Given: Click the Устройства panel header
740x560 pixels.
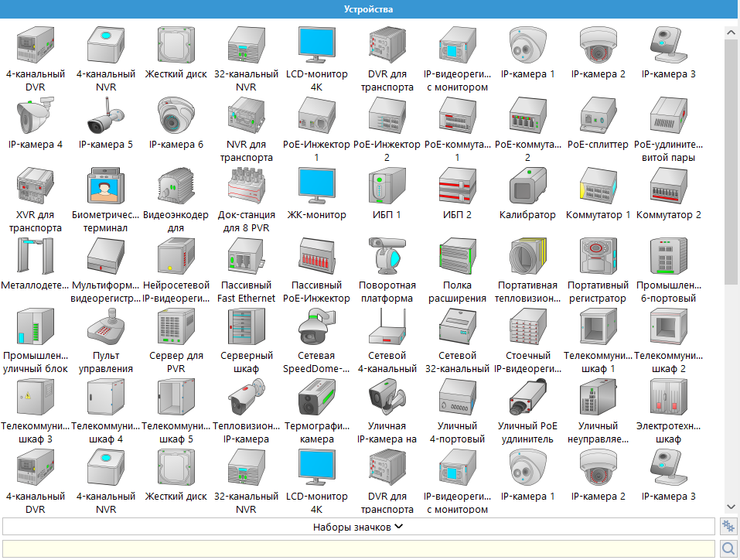Looking at the screenshot, I should click(368, 9).
